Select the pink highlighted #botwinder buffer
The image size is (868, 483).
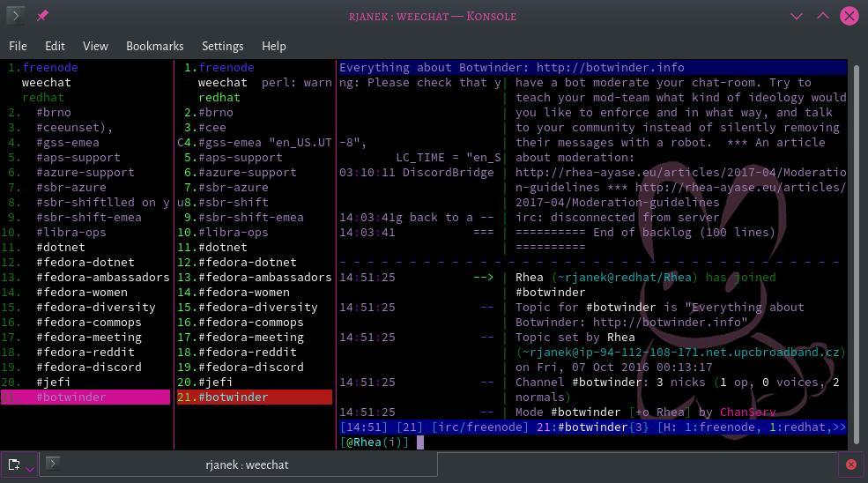click(x=85, y=397)
